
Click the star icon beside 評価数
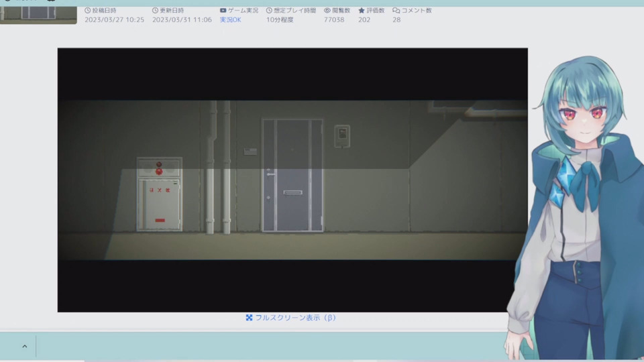(x=362, y=10)
